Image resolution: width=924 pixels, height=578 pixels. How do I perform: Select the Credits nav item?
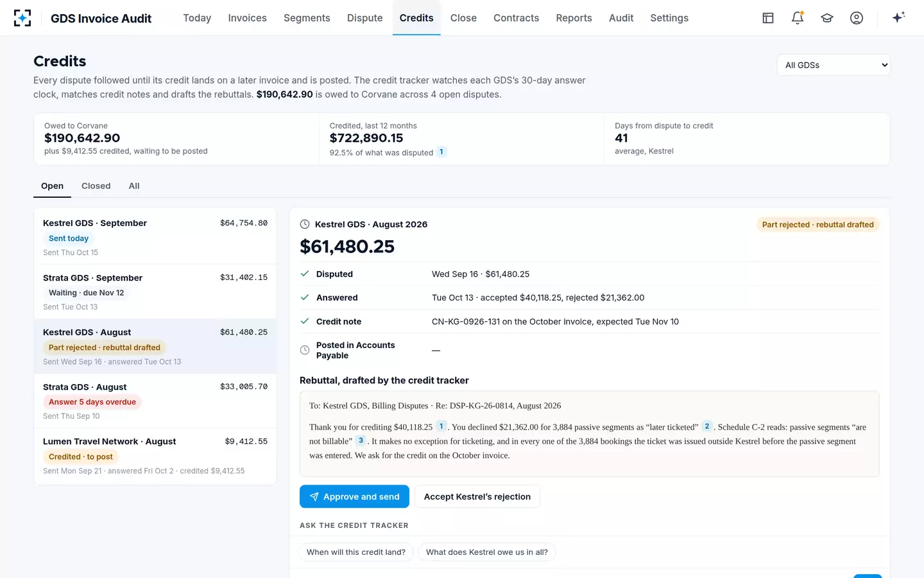tap(416, 18)
